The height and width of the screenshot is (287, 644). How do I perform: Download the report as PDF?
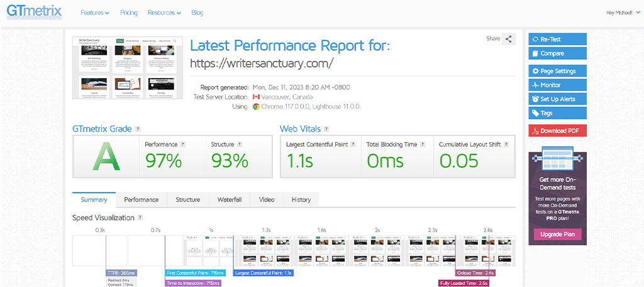click(x=557, y=131)
